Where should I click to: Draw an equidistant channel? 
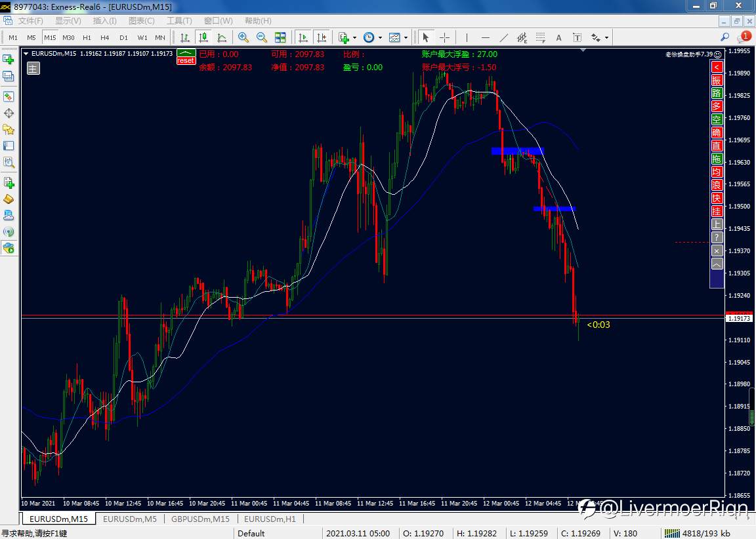[x=522, y=37]
